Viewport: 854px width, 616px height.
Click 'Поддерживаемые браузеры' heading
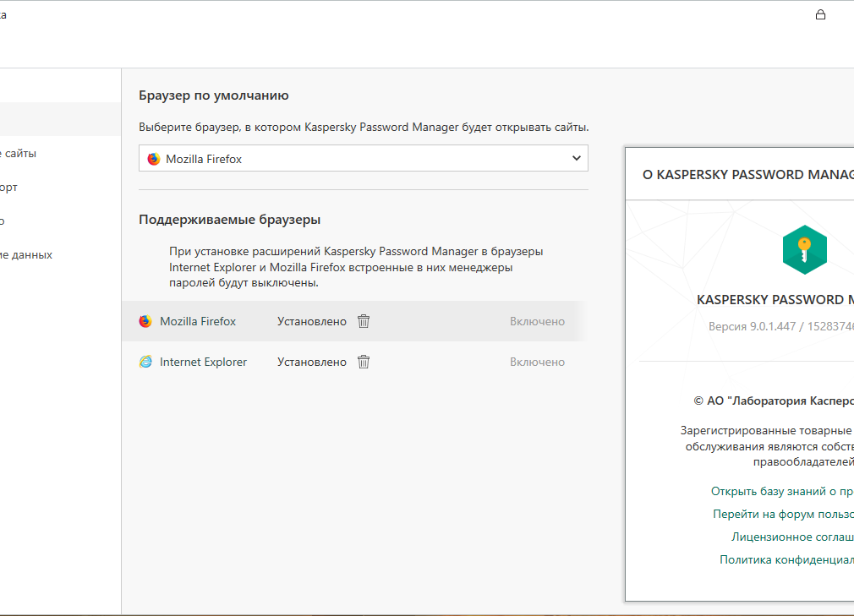(x=229, y=220)
